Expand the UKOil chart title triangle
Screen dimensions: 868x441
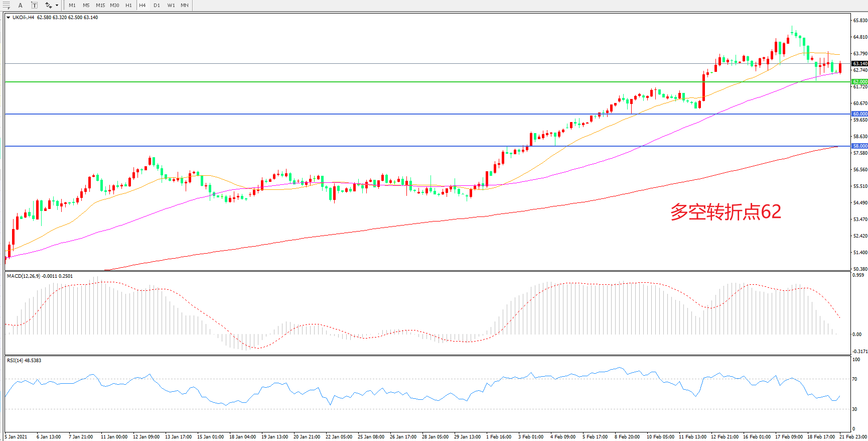pyautogui.click(x=9, y=18)
